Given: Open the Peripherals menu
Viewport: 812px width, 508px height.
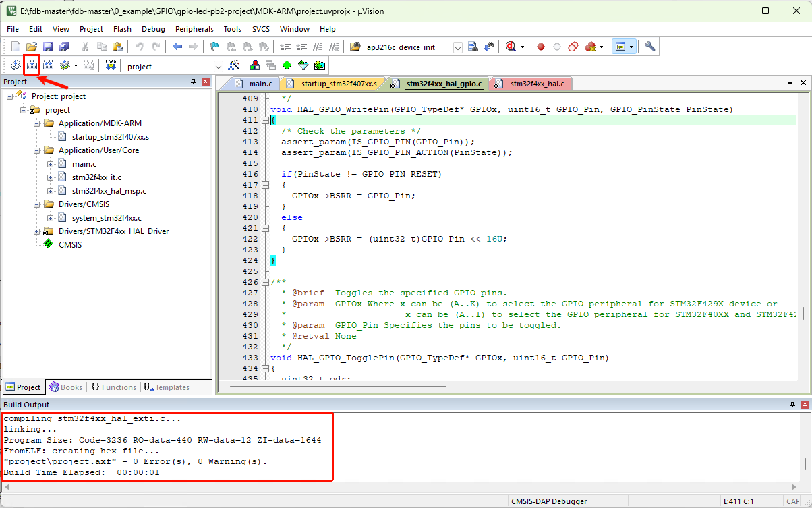Looking at the screenshot, I should click(194, 29).
